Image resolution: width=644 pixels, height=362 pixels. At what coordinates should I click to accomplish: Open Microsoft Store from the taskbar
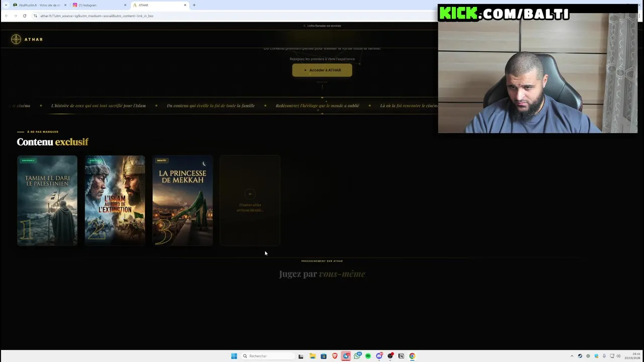324,356
